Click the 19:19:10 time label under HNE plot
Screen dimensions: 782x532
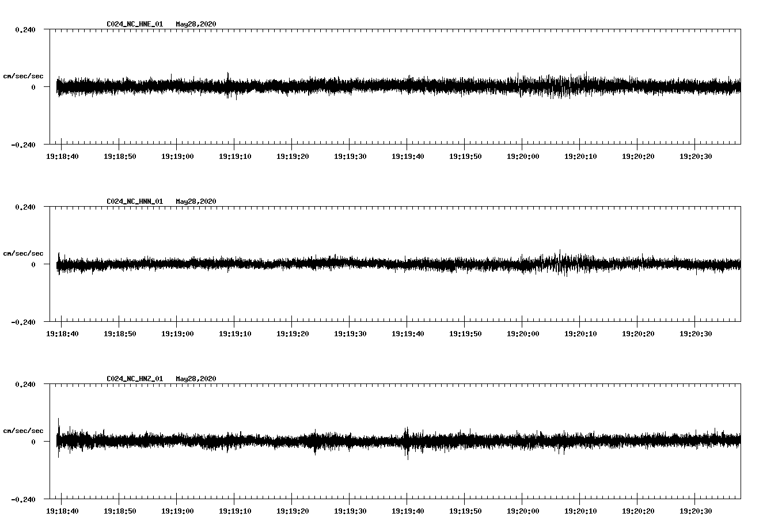pos(235,156)
